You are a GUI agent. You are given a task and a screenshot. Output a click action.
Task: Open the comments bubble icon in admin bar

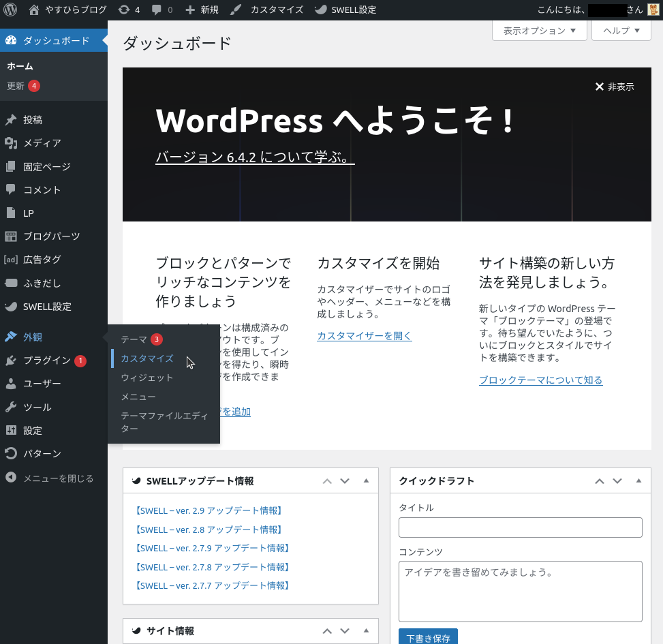(x=157, y=10)
